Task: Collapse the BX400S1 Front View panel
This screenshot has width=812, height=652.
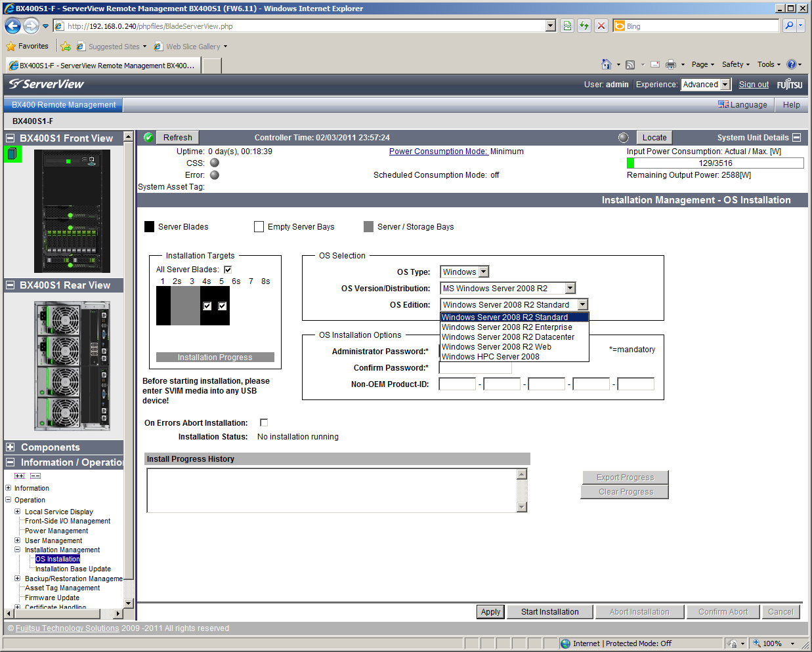Action: pos(11,138)
